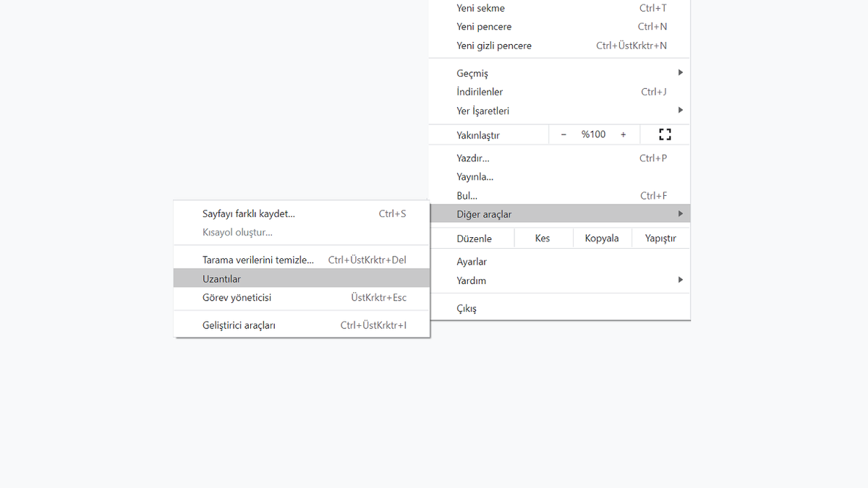Click the fullscreen icon in zoom row
868x488 pixels.
[665, 134]
